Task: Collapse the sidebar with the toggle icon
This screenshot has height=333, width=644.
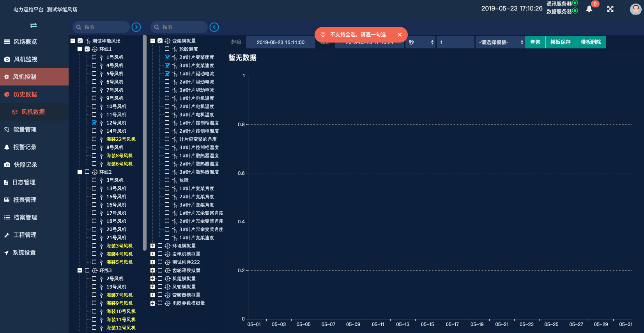Action: coord(34,25)
